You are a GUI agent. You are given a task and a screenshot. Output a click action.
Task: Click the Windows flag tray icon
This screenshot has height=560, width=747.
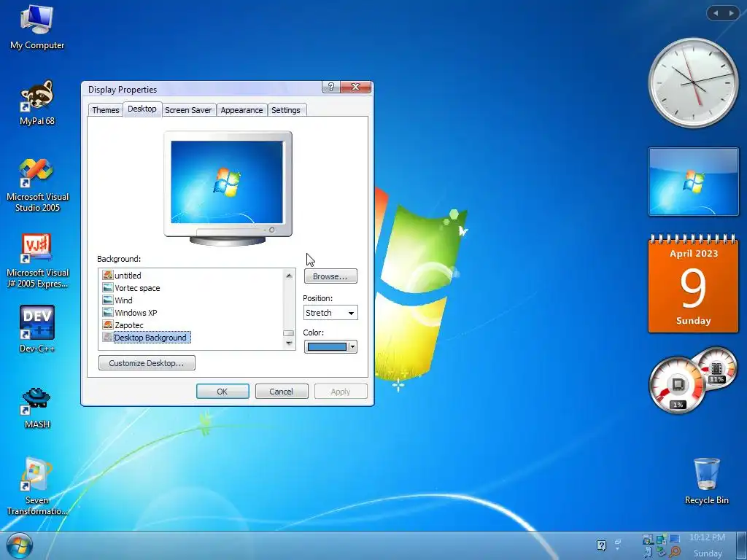648,539
